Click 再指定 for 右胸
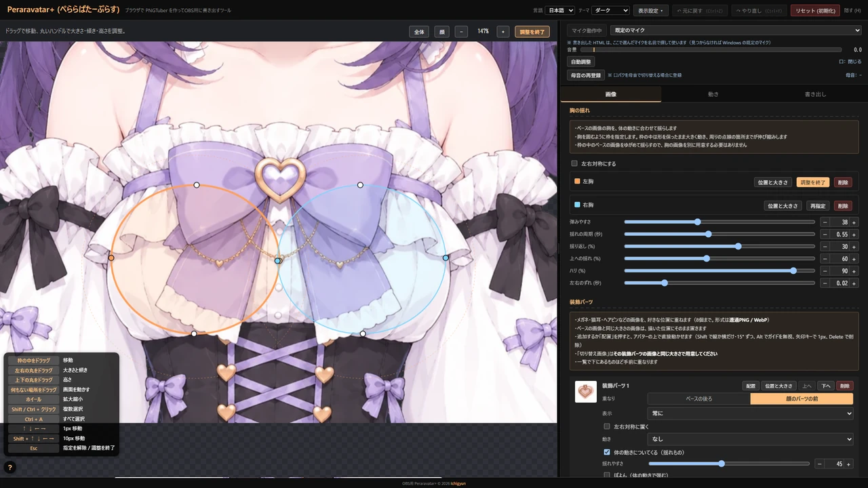Viewport: 868px width, 488px height. [818, 205]
